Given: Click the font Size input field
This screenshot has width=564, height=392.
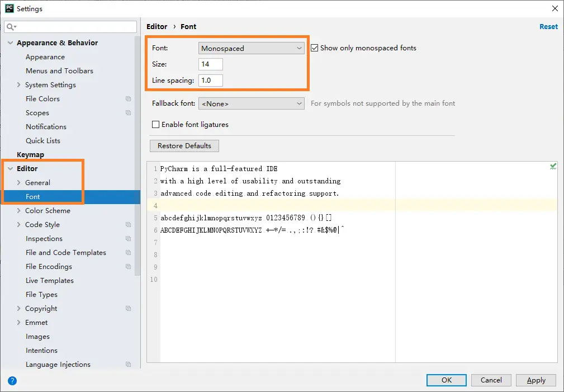Looking at the screenshot, I should (x=210, y=64).
